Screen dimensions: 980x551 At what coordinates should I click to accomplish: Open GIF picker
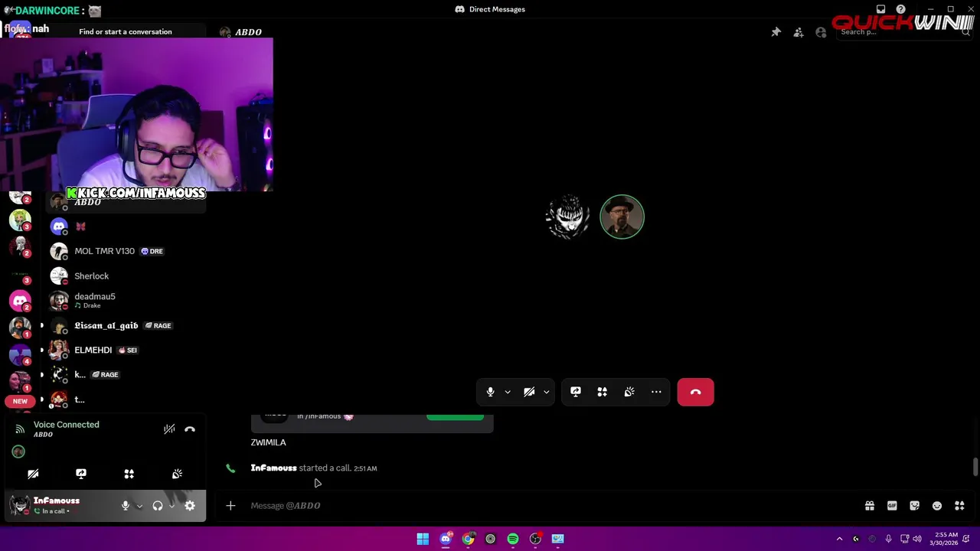[892, 506]
